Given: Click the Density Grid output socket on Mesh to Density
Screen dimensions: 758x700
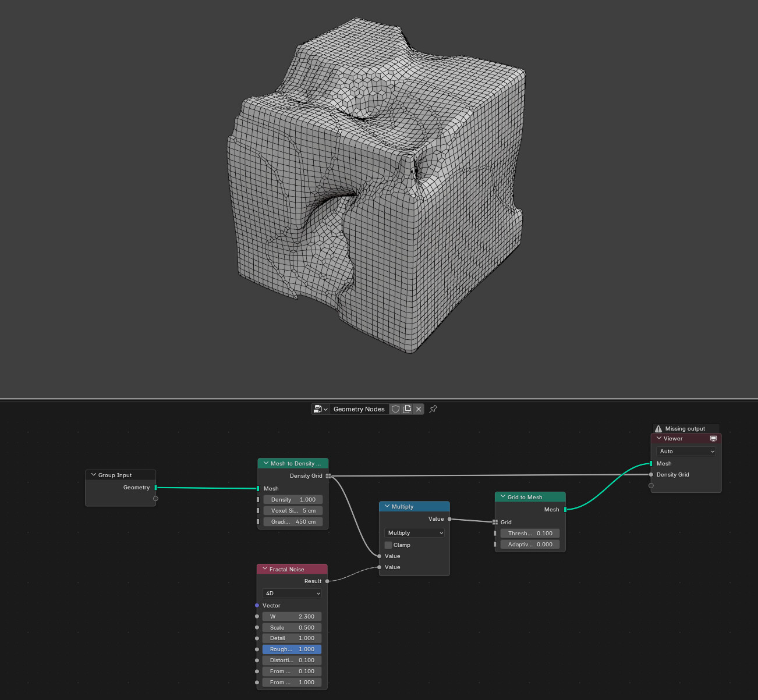Looking at the screenshot, I should click(x=328, y=476).
